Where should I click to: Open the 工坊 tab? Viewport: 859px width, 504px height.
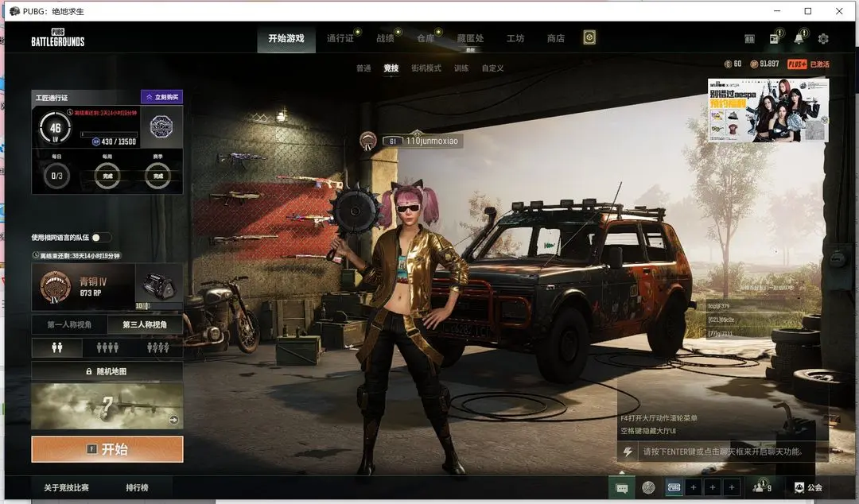pyautogui.click(x=515, y=38)
